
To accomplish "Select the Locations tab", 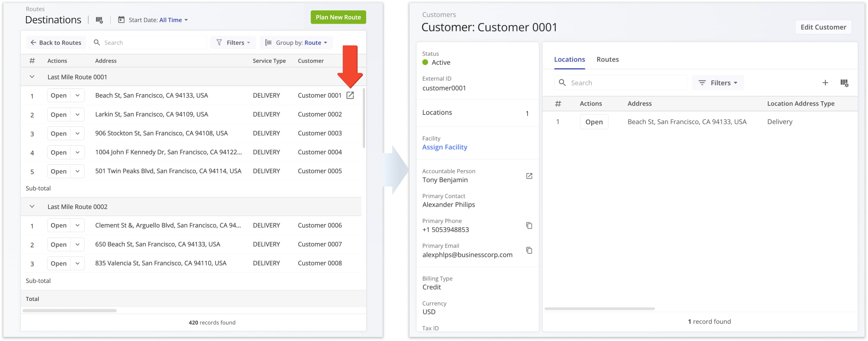I will click(x=569, y=59).
